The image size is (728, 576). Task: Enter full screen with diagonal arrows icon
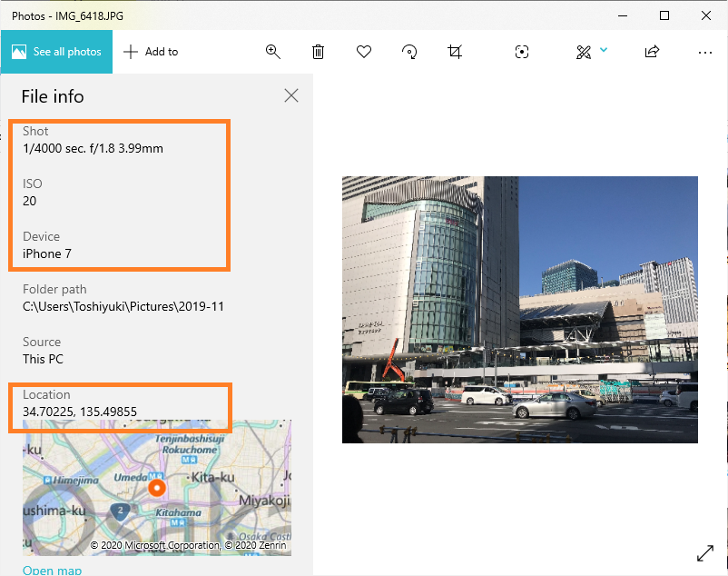pyautogui.click(x=704, y=552)
